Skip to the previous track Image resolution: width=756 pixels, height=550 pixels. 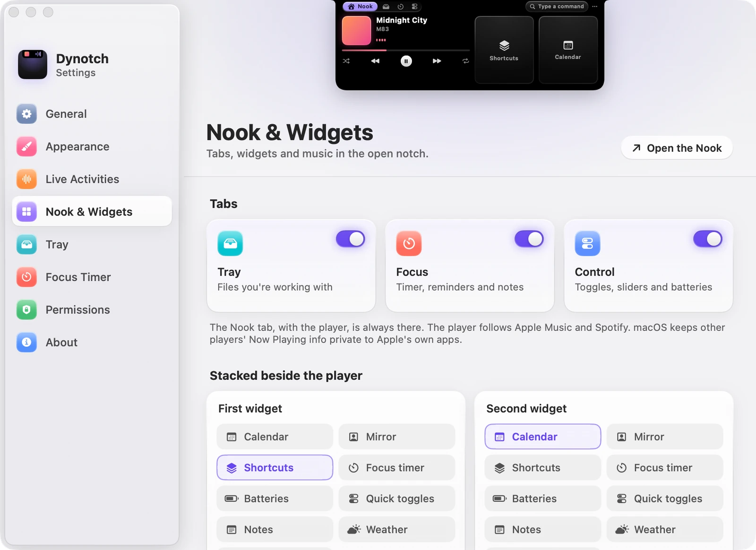coord(375,61)
